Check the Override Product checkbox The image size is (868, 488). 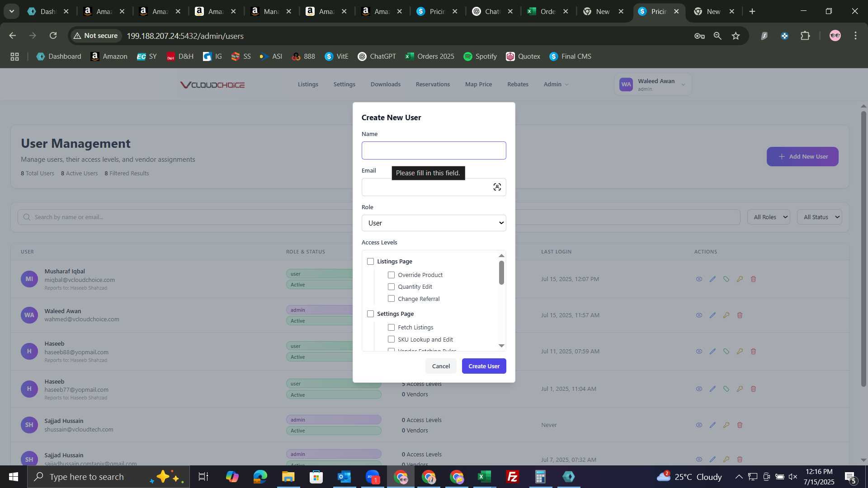point(392,275)
